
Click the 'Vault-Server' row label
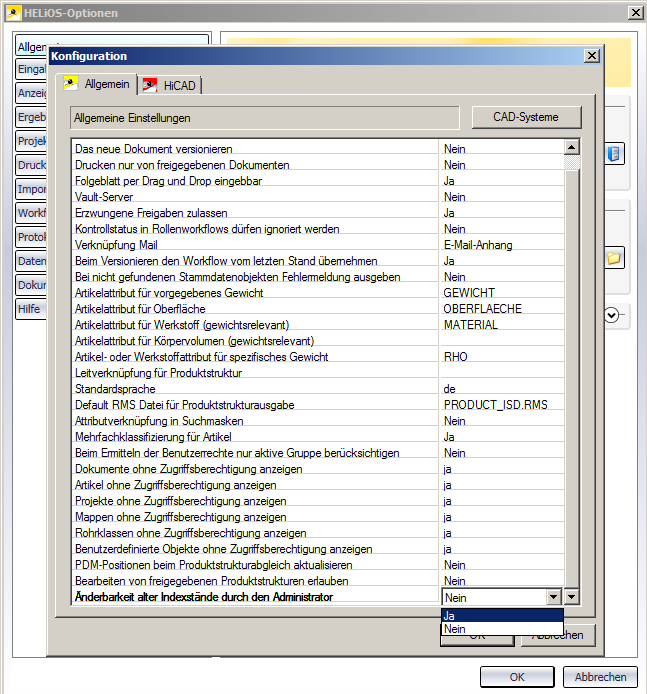104,197
